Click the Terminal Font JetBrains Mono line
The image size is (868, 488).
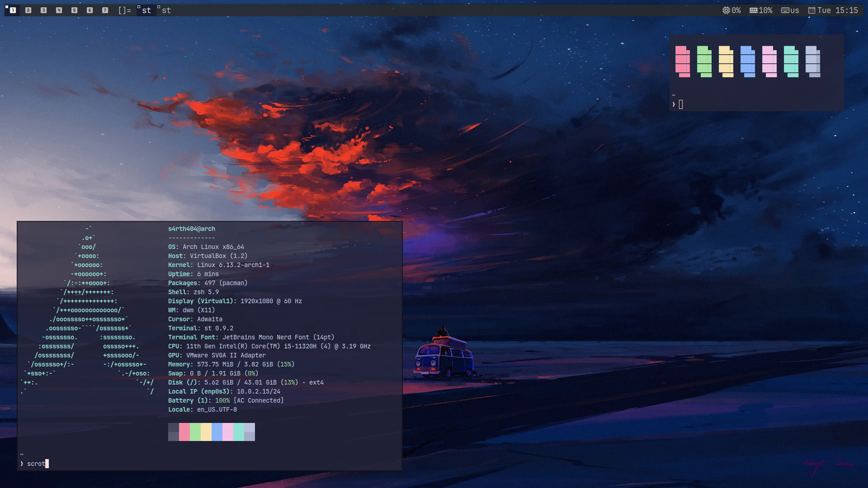251,337
